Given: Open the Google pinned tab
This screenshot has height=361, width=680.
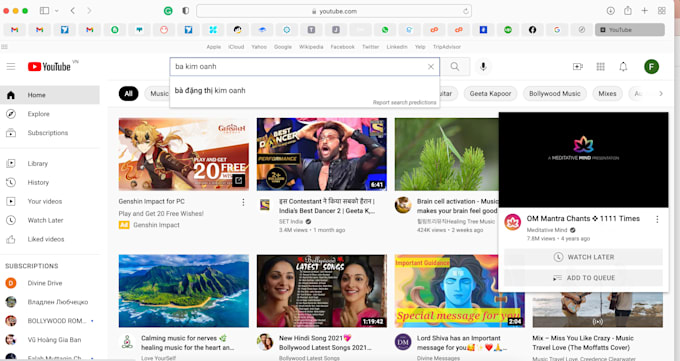Looking at the screenshot, I should [x=557, y=30].
